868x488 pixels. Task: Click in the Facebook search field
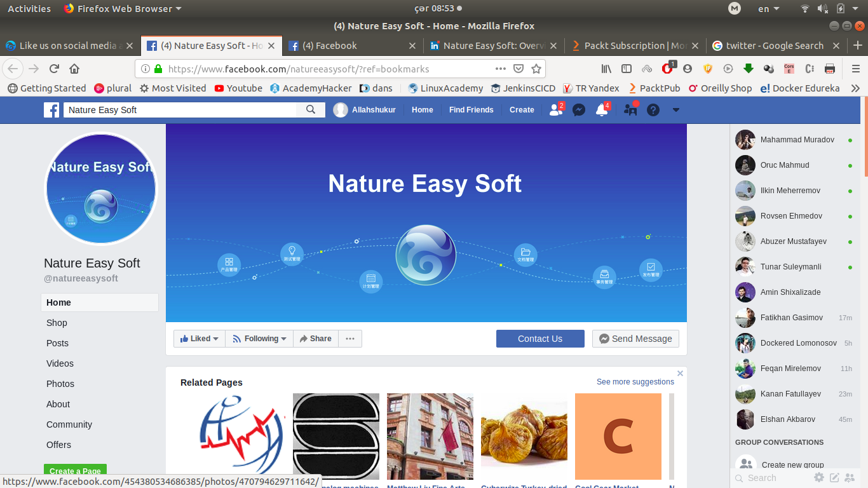pos(180,110)
